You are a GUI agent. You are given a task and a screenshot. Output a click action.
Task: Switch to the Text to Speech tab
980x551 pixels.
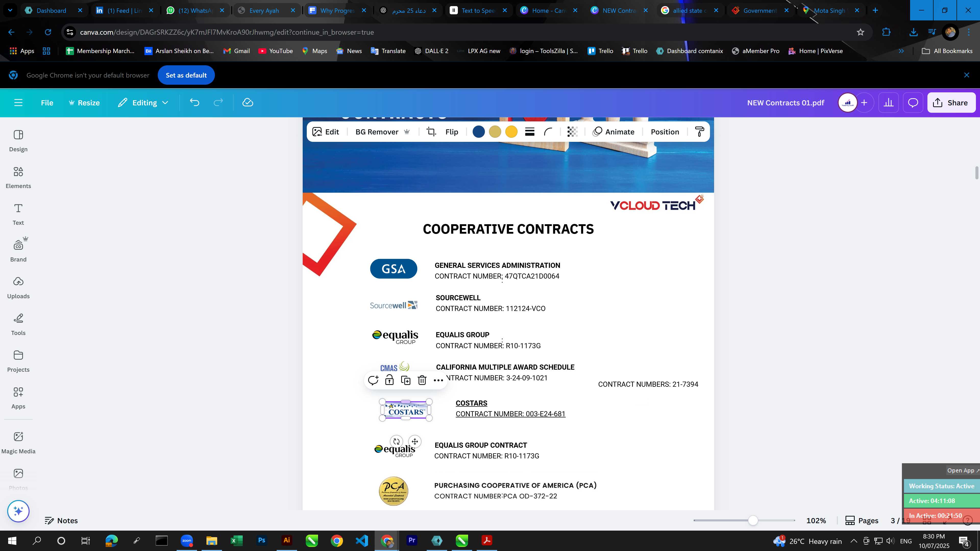point(478,11)
